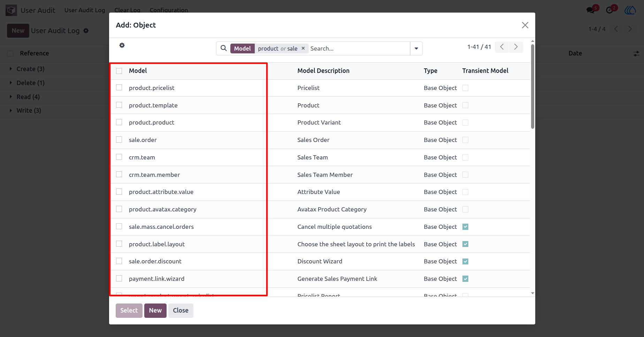644x337 pixels.
Task: Check the payment.link.wizard row checkbox
Action: pyautogui.click(x=119, y=278)
